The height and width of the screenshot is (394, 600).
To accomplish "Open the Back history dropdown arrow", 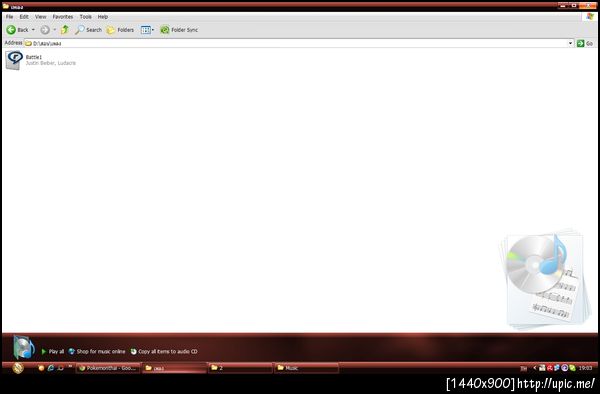I will [x=33, y=30].
